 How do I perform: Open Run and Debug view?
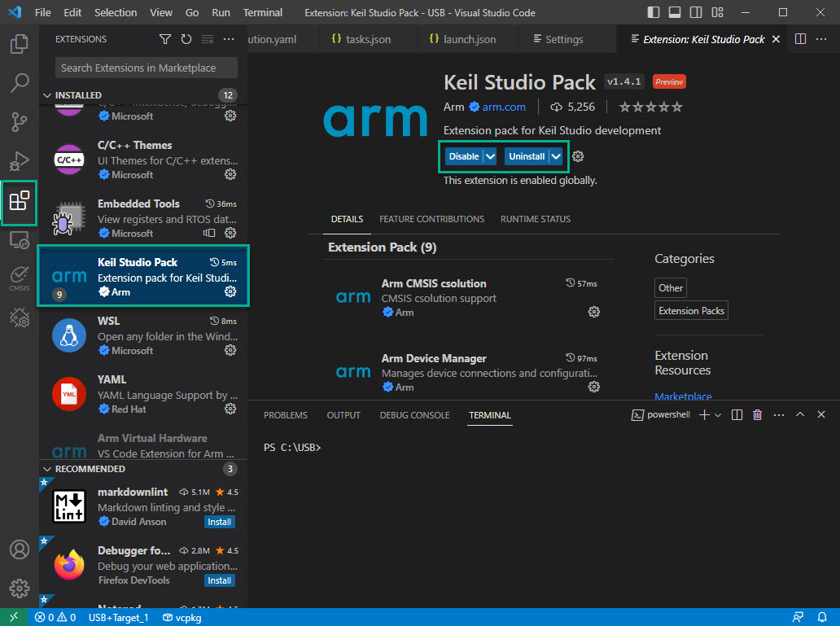tap(20, 161)
